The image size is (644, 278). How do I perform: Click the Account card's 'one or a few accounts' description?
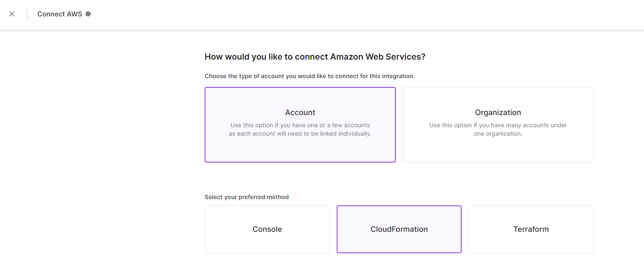(300, 129)
